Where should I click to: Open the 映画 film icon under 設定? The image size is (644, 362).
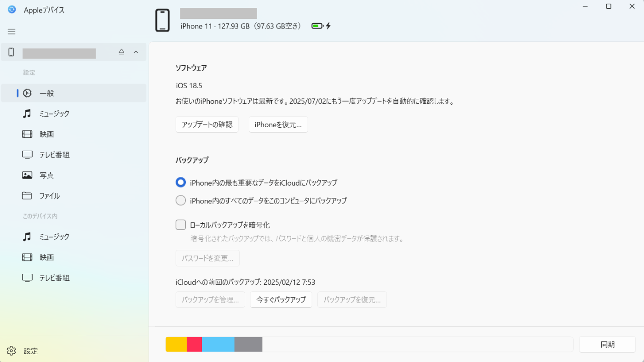[x=27, y=134]
